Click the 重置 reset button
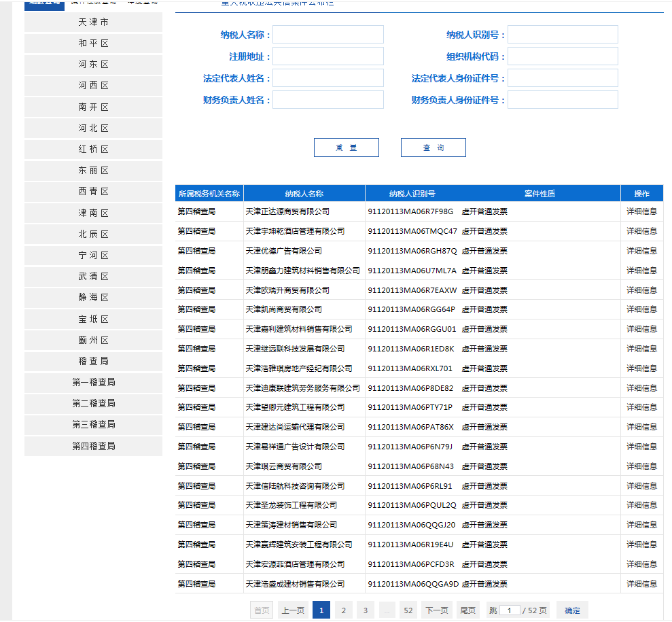Screen dimensions: 672x622 pos(347,148)
